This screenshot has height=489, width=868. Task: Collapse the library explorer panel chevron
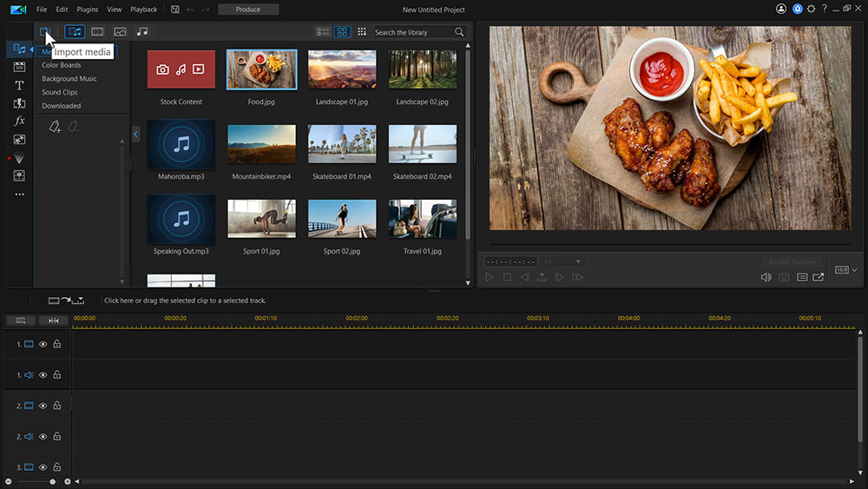click(x=135, y=134)
